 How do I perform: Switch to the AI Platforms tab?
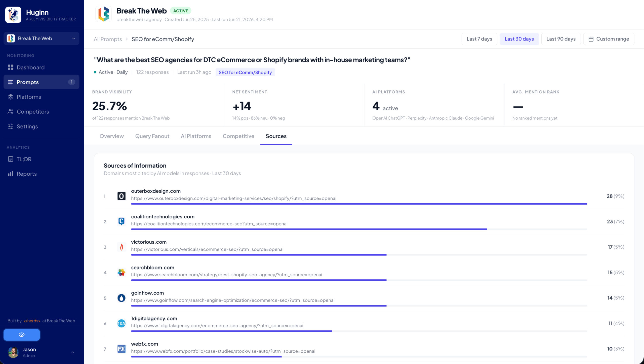(196, 136)
